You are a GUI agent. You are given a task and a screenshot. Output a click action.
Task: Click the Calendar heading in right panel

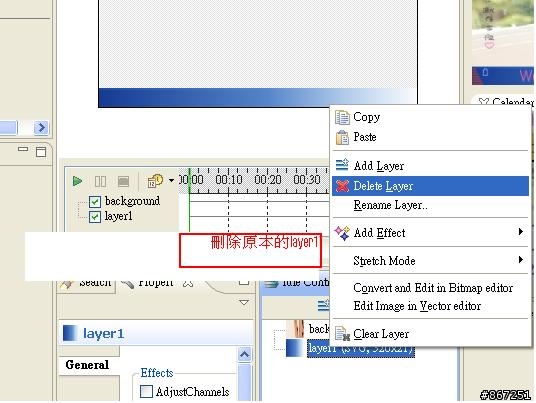(x=512, y=102)
